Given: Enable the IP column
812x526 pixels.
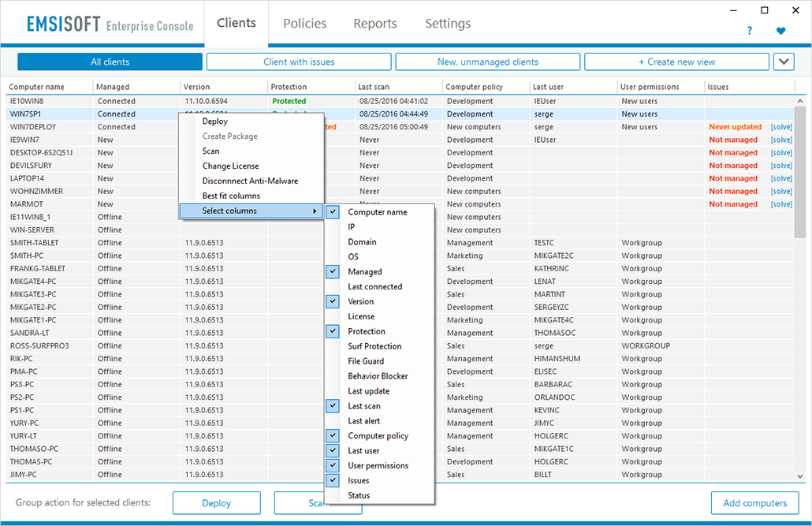Looking at the screenshot, I should (379, 226).
